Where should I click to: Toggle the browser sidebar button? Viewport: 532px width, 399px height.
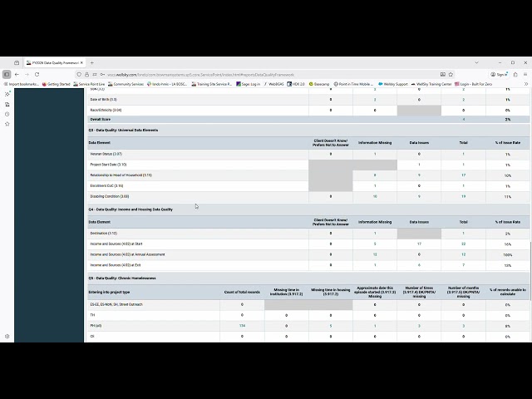tap(7, 74)
